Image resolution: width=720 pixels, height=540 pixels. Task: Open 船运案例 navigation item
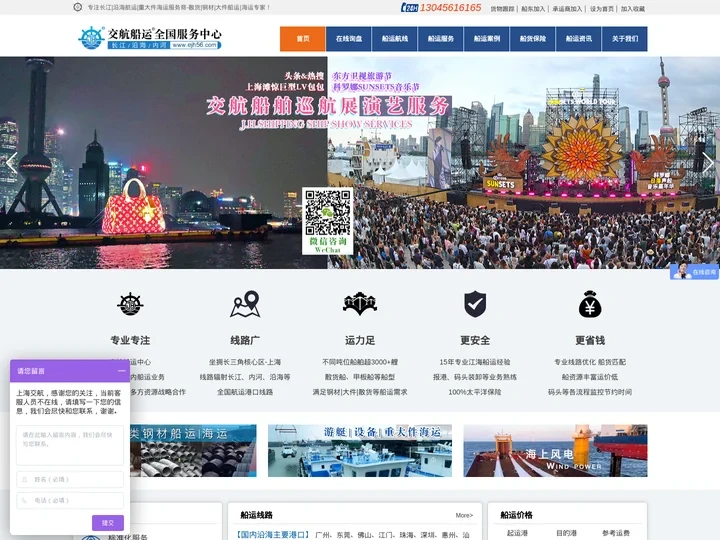tap(487, 39)
